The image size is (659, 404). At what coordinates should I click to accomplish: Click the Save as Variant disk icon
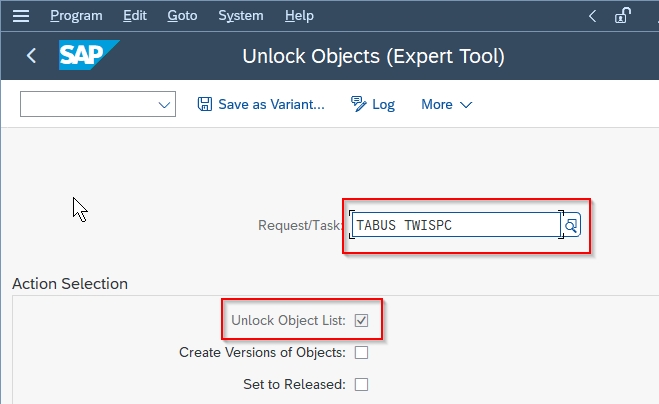pyautogui.click(x=205, y=104)
